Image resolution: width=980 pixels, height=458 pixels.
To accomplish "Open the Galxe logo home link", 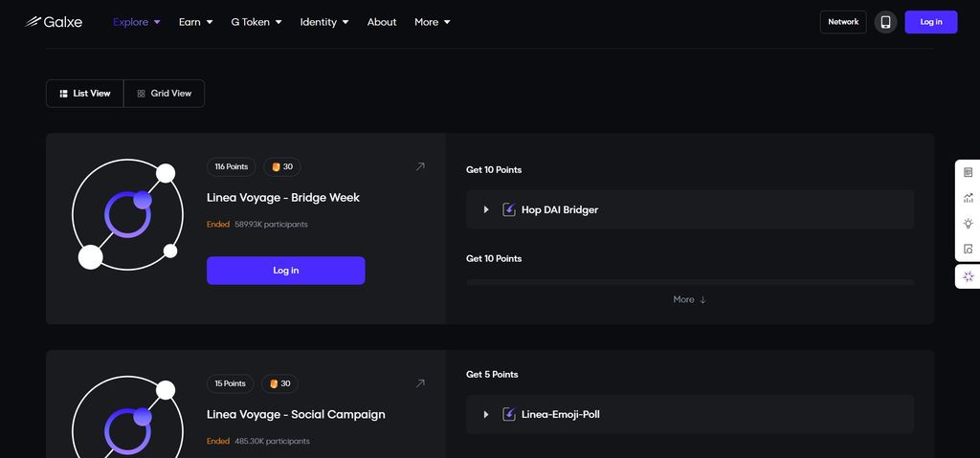I will 54,22.
